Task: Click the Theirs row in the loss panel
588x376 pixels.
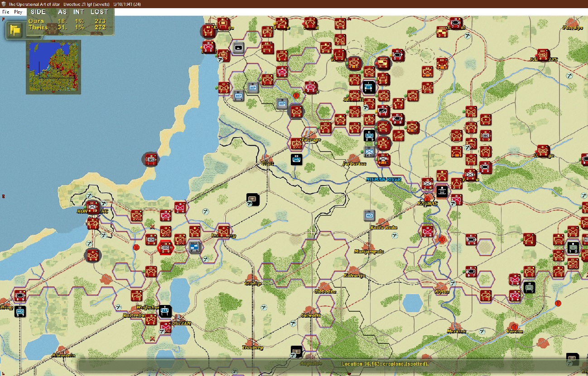Action: coord(67,27)
